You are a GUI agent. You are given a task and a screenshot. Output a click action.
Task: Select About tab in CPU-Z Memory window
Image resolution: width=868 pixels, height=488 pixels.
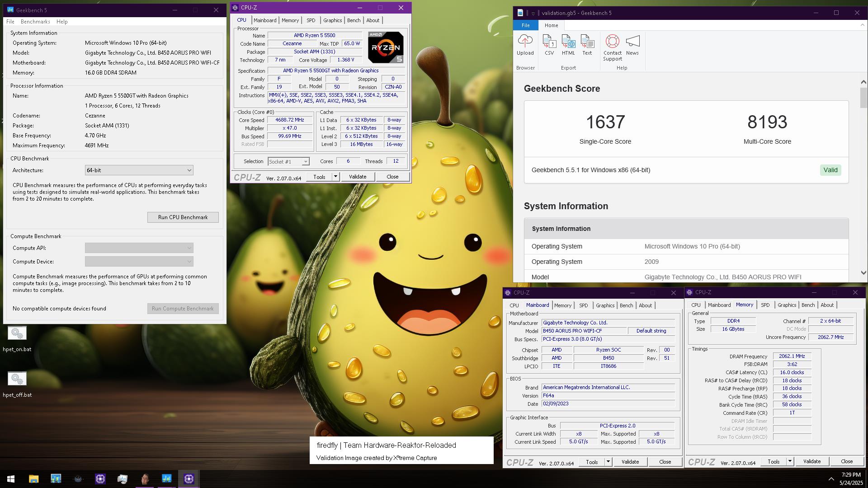827,305
